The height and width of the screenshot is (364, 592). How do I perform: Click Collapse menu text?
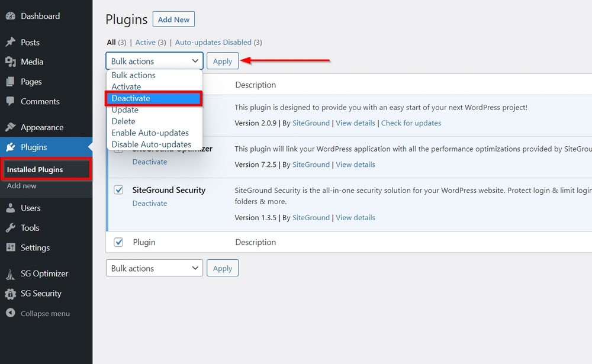tap(46, 314)
